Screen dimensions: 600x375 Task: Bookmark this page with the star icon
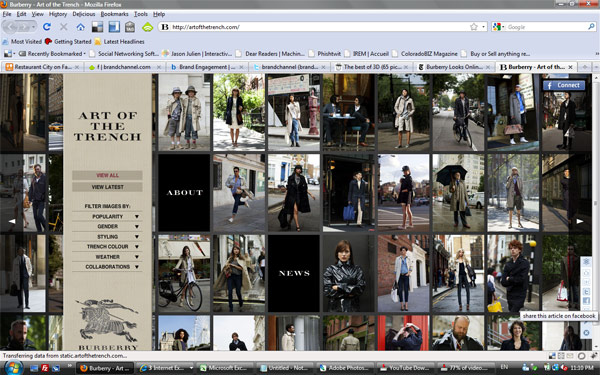click(474, 27)
